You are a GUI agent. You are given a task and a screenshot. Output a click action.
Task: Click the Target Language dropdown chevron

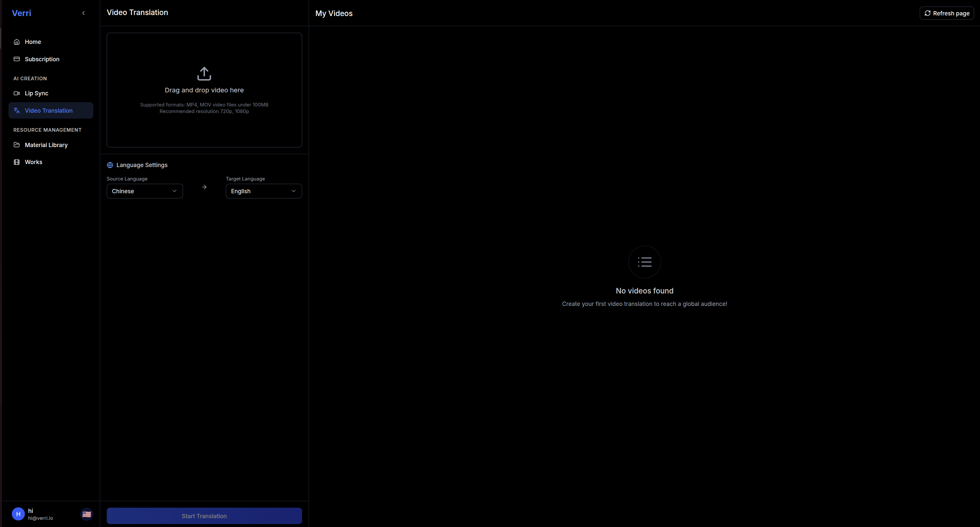293,191
